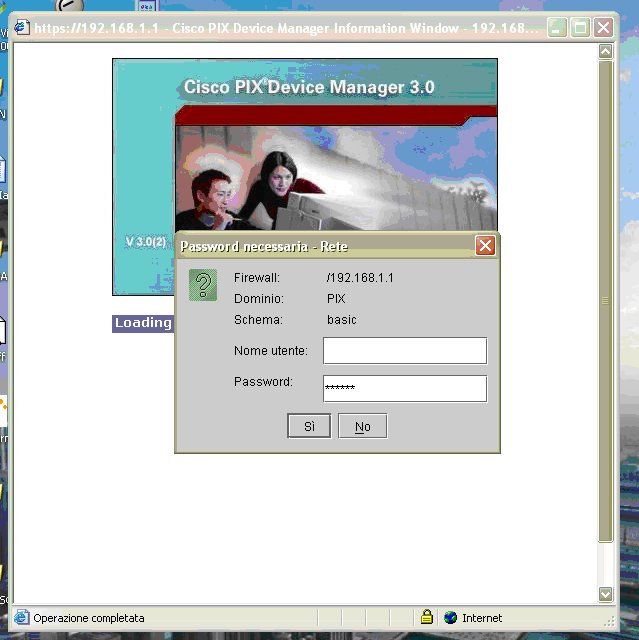This screenshot has height=640, width=639.
Task: Click the scroll down arrow of the page
Action: [606, 594]
